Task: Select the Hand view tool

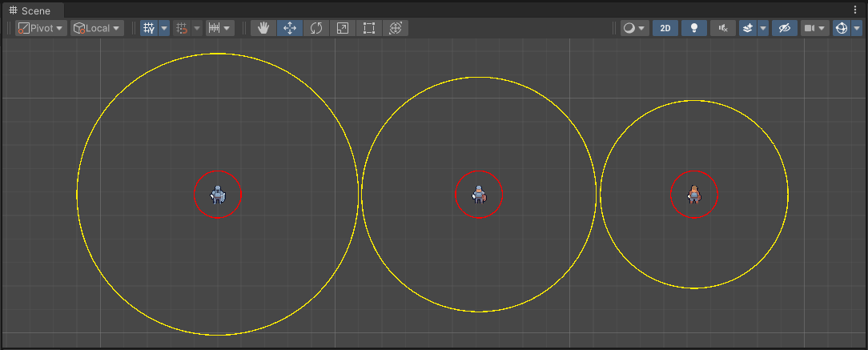Action: click(x=263, y=28)
